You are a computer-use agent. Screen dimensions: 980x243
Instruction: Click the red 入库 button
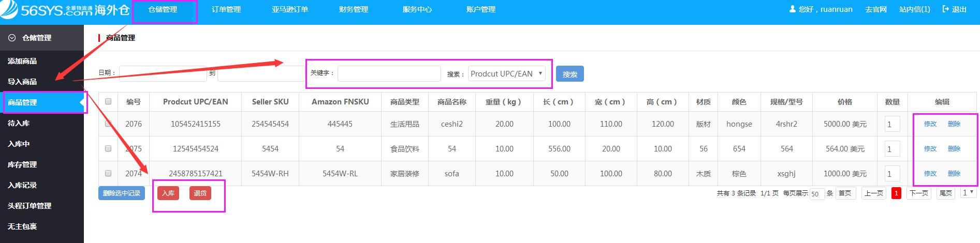tap(168, 193)
